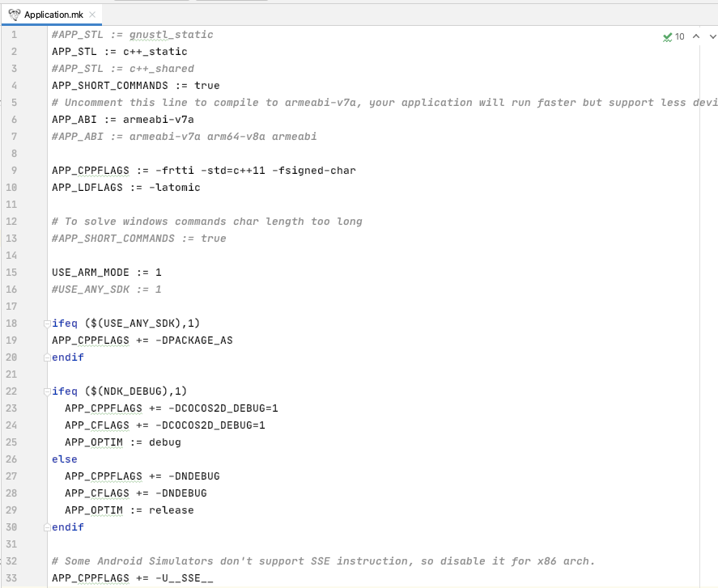This screenshot has height=588, width=718.
Task: Click 'APP_CPPFLAGS += -DCOCOS2D_DEBUG=1' line
Action: (172, 408)
